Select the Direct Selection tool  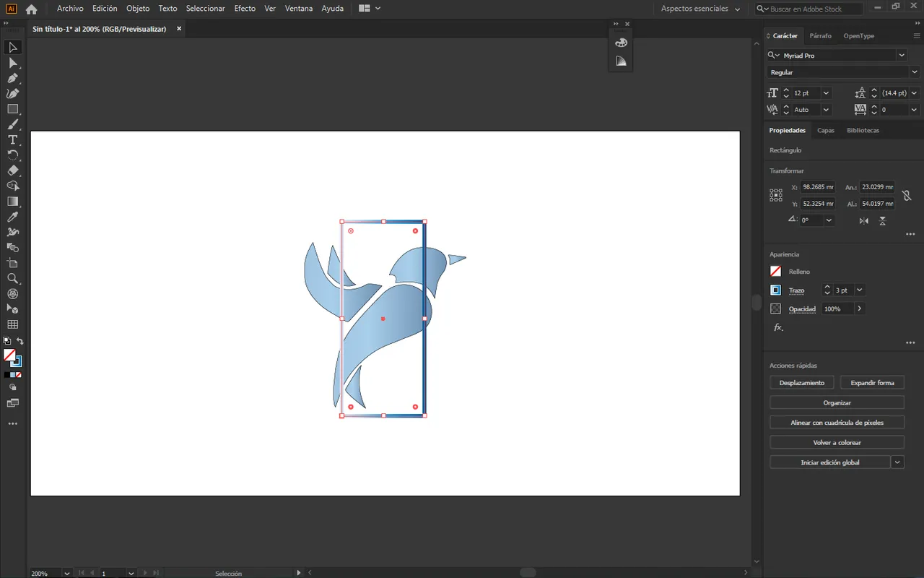pyautogui.click(x=13, y=63)
